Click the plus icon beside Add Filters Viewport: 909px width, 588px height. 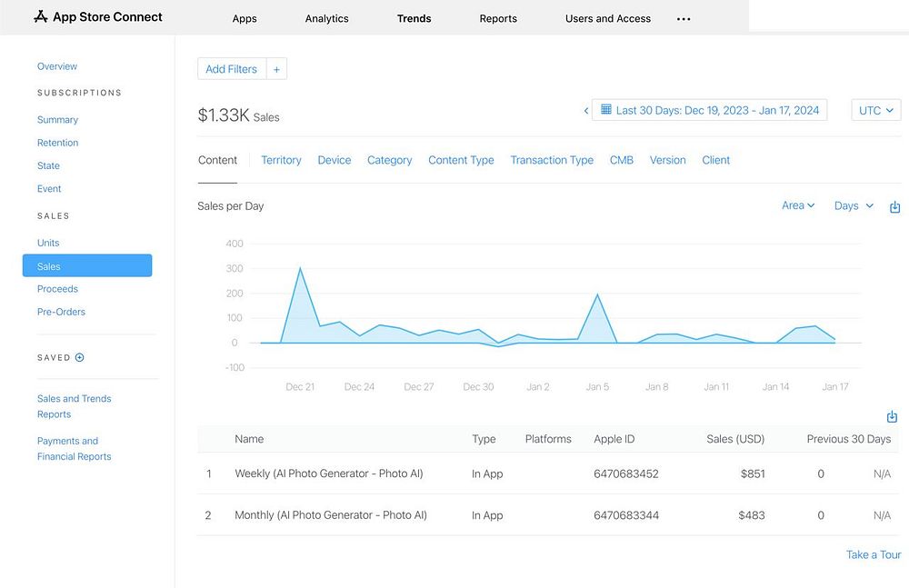click(x=276, y=69)
